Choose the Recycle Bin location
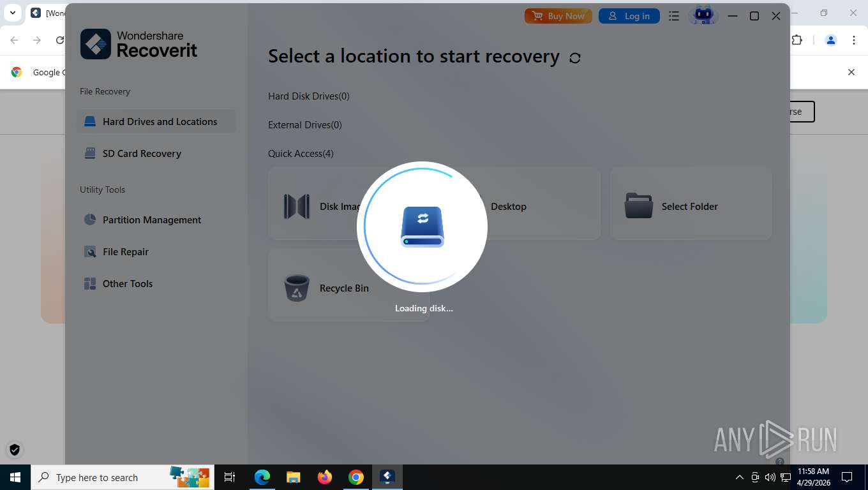Viewport: 868px width, 490px height. (348, 285)
